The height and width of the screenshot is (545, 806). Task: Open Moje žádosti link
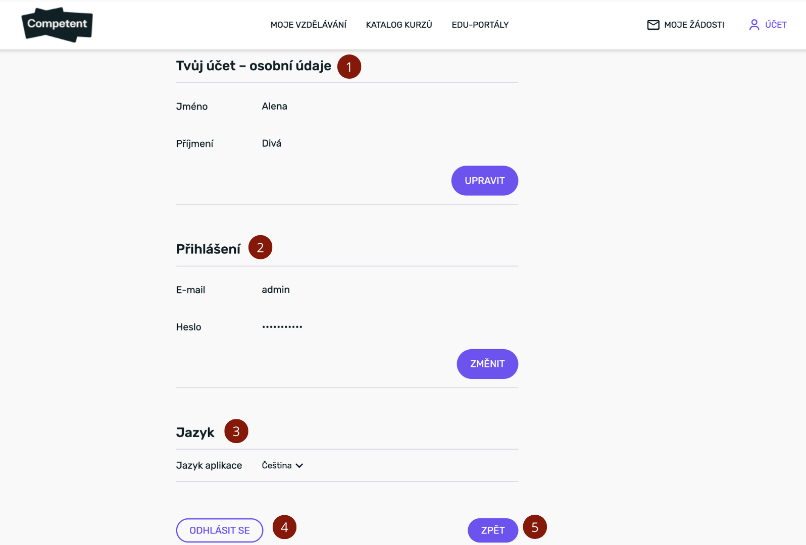tap(694, 25)
